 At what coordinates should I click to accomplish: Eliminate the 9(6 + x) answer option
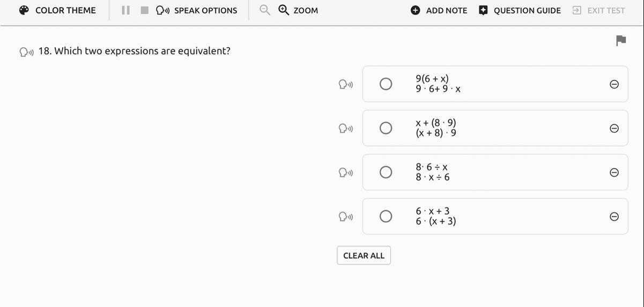click(x=615, y=84)
